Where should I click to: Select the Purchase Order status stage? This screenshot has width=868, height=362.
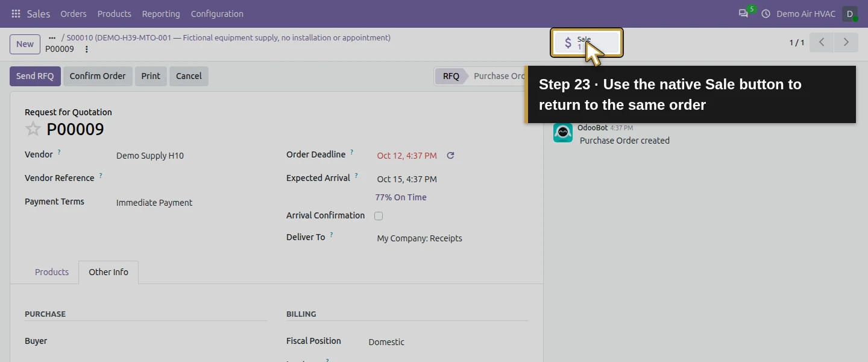499,76
